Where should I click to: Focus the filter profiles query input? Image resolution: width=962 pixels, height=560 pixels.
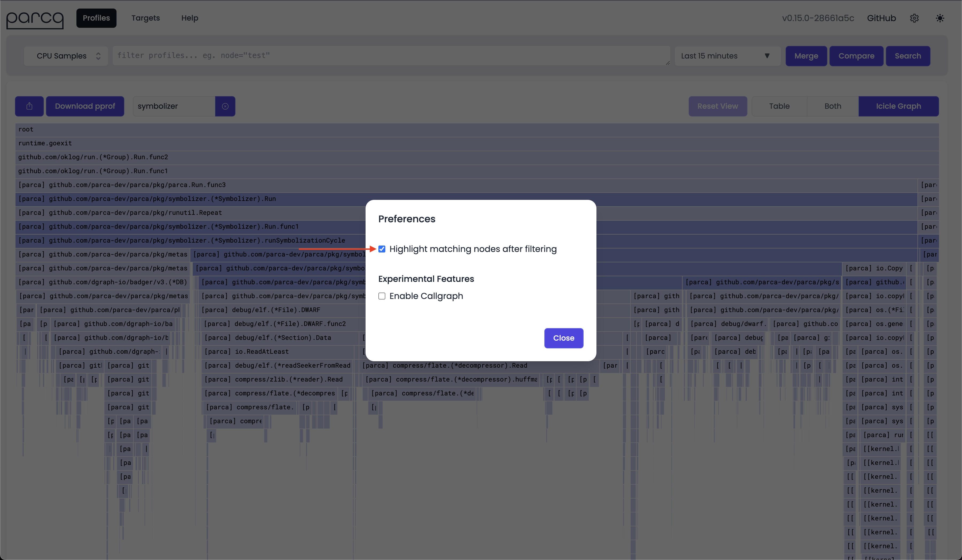coord(391,56)
